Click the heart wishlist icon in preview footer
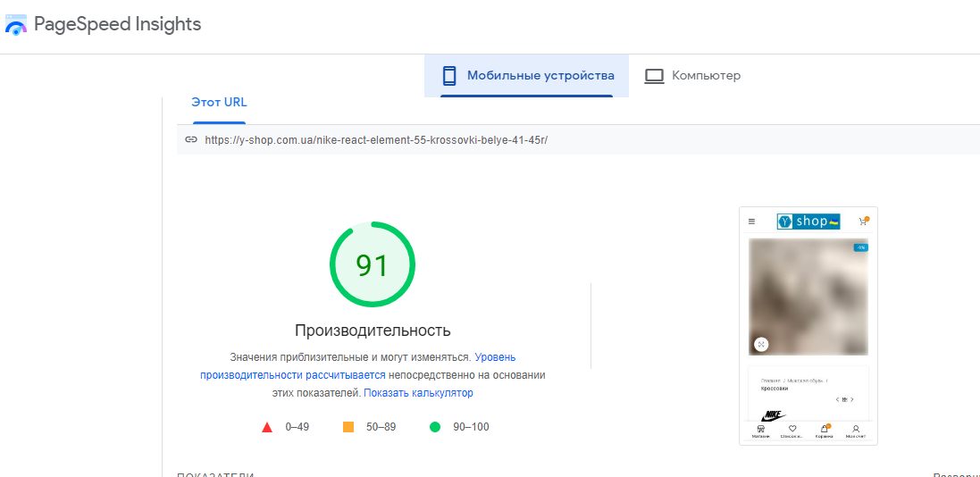 click(792, 429)
